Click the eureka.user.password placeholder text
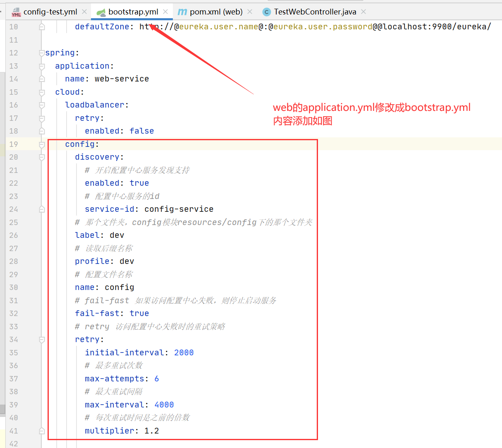Screen dimensions: 502x448 click(323, 27)
